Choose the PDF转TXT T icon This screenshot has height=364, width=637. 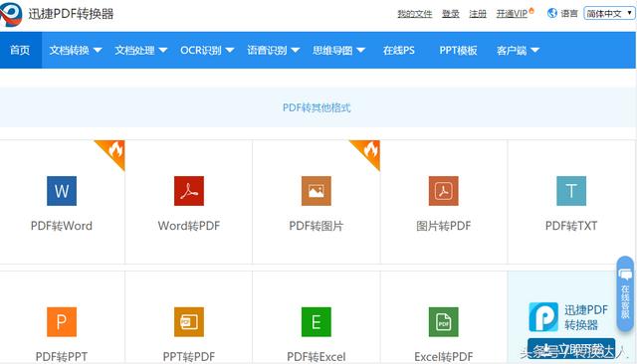[x=571, y=191]
